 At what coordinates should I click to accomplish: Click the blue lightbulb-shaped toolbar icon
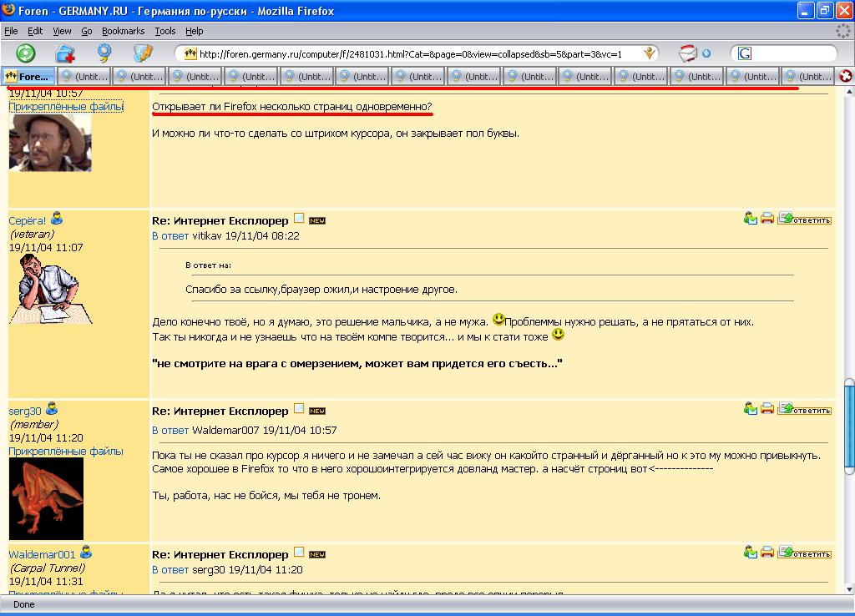click(x=104, y=53)
